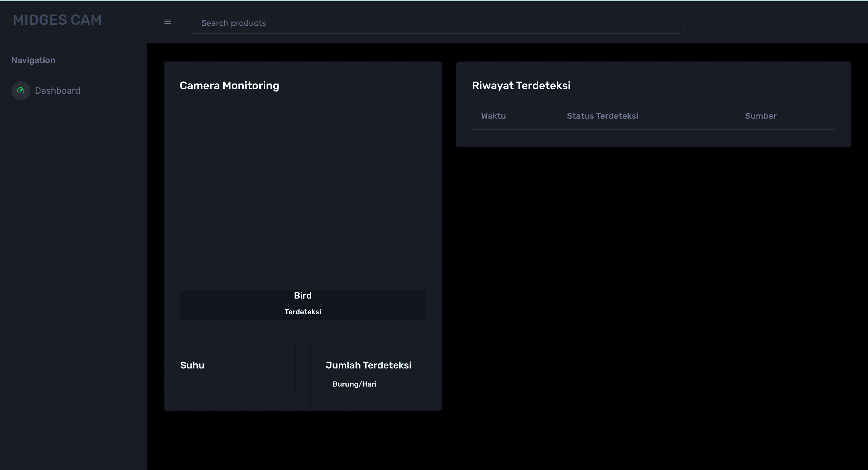Click the Camera Monitoring heading
The width and height of the screenshot is (868, 470).
pos(229,86)
